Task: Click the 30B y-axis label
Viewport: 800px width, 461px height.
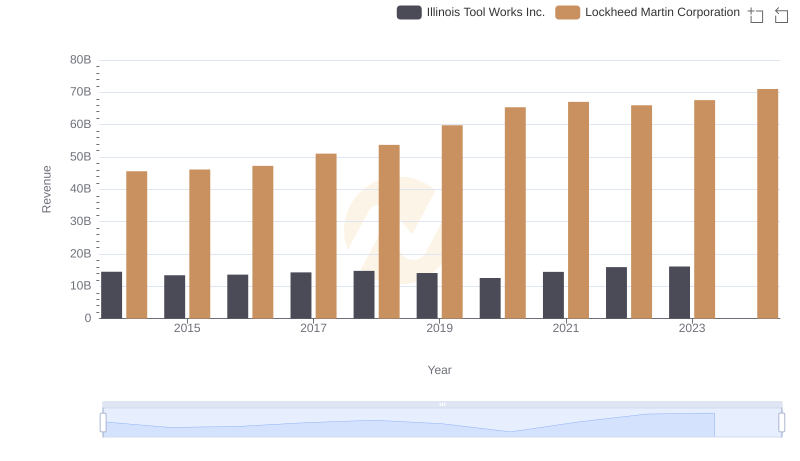Action: [81, 221]
